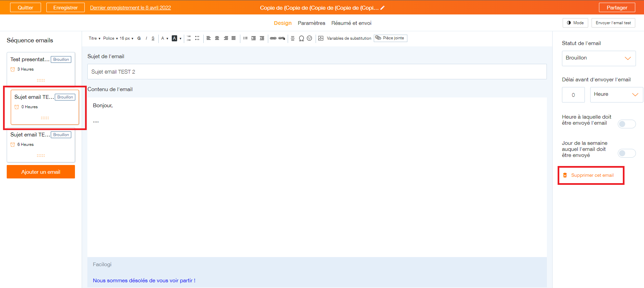The image size is (644, 288).
Task: Click Ajouter un email button
Action: click(x=41, y=172)
